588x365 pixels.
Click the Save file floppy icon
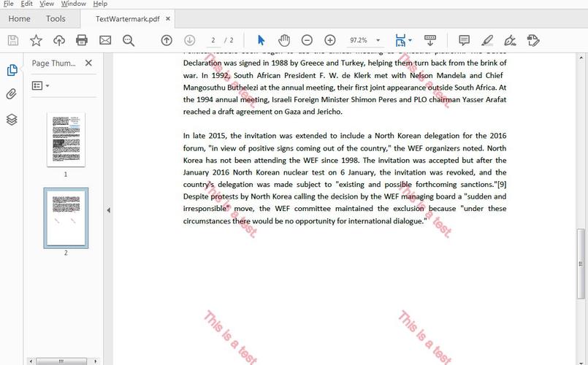pos(12,40)
